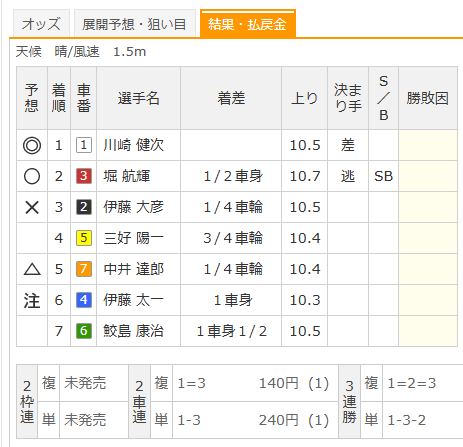This screenshot has width=463, height=447.
Task: Click the 予想 column header
Action: tap(32, 98)
